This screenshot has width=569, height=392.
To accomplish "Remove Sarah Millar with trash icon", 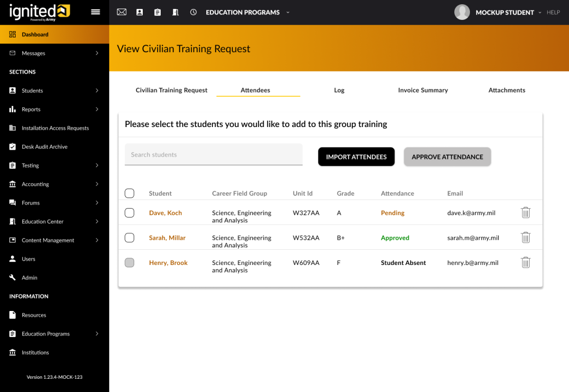I will click(x=525, y=237).
